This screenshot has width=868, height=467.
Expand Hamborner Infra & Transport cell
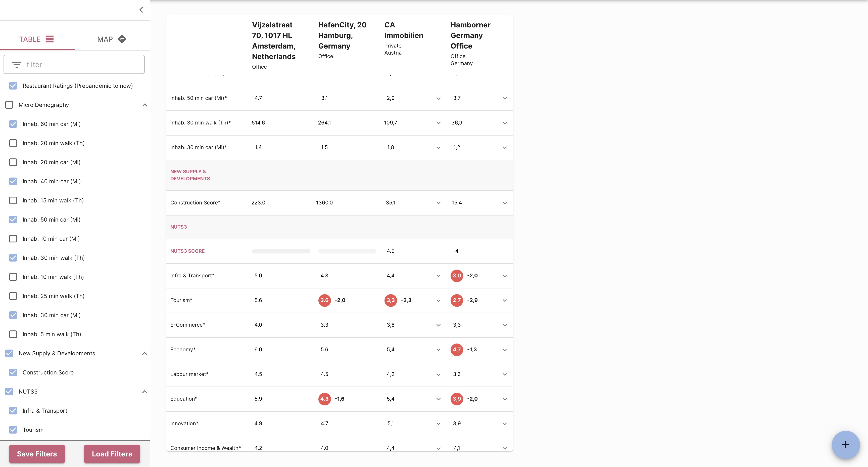pyautogui.click(x=505, y=276)
